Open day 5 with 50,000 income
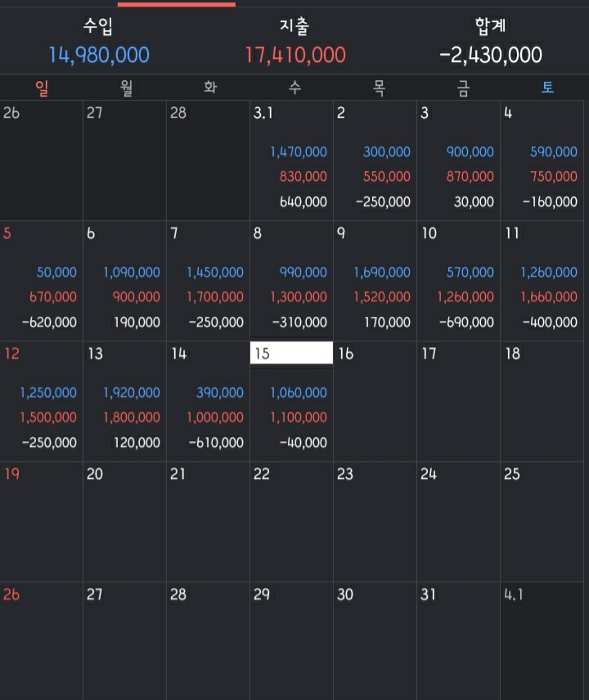The height and width of the screenshot is (700, 589). click(41, 281)
